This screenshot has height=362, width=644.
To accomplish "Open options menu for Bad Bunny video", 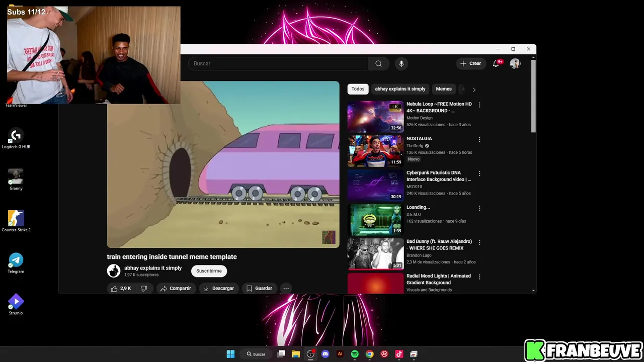I will [479, 242].
